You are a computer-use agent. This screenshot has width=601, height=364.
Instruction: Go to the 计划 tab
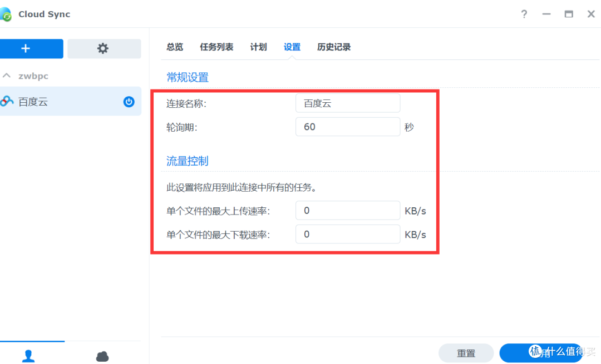(x=258, y=47)
